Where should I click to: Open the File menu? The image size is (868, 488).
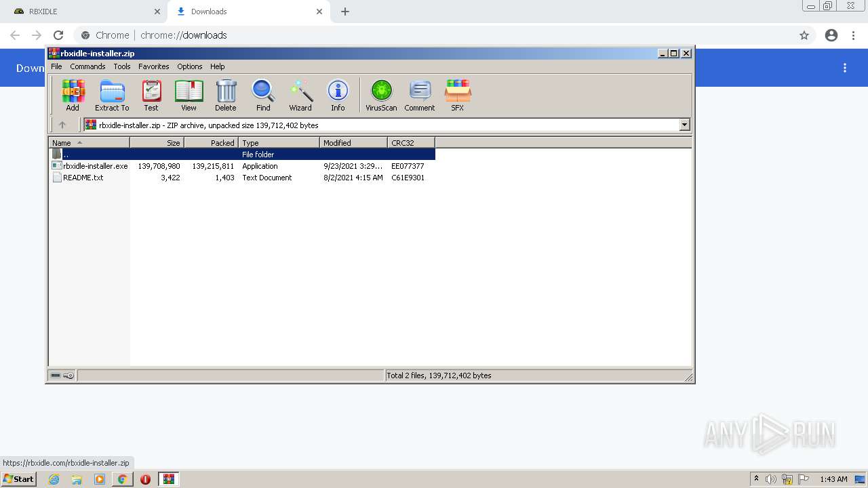click(x=56, y=66)
